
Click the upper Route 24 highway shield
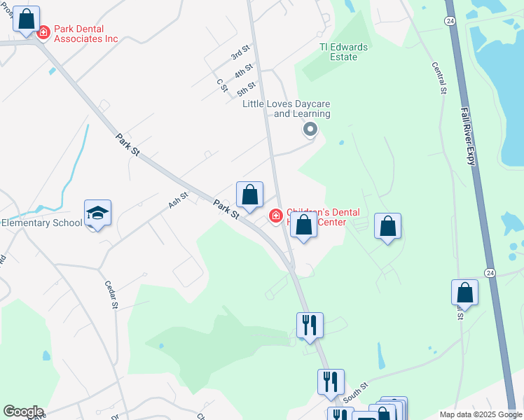(450, 21)
